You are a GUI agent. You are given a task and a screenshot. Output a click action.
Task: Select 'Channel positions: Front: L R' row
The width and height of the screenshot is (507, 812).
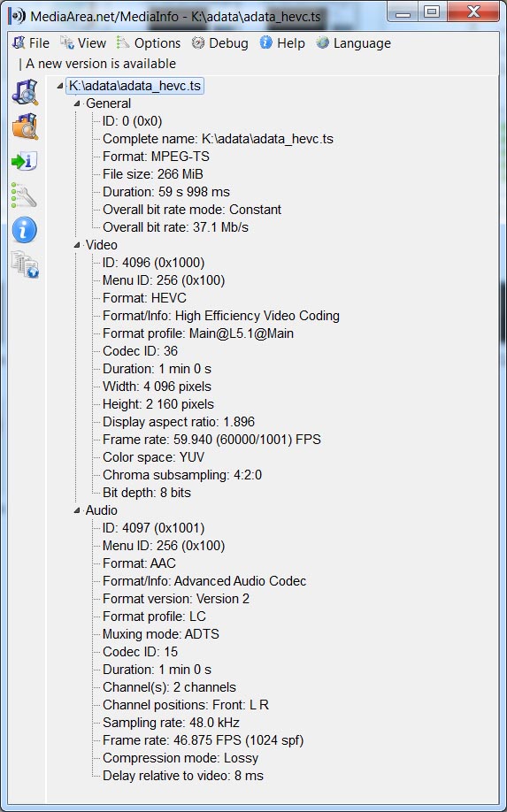point(186,705)
